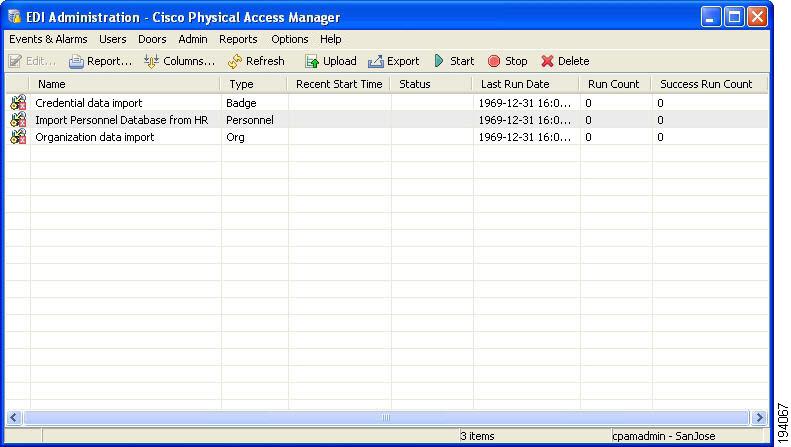Sort by Success Run Count column header
Screen dimensions: 791x447
[710, 84]
